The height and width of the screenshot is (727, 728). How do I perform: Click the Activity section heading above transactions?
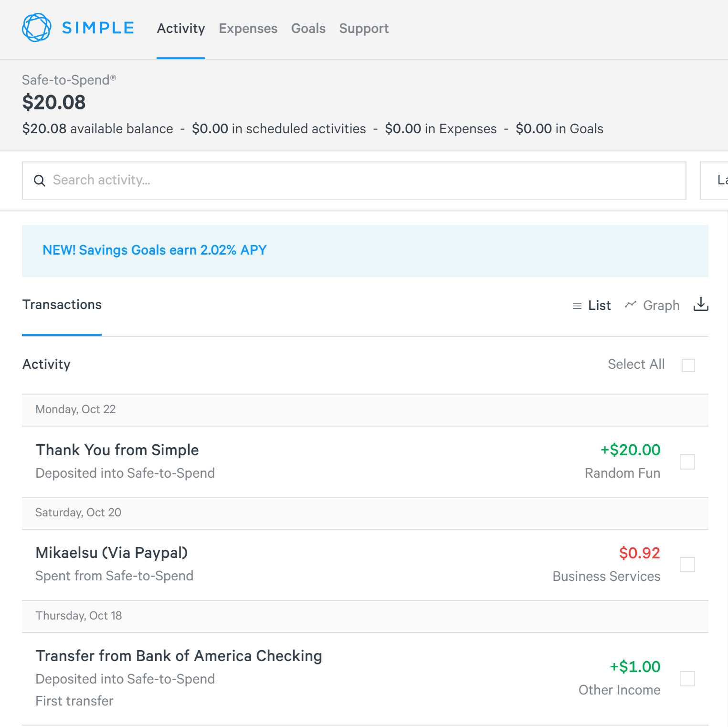tap(47, 364)
